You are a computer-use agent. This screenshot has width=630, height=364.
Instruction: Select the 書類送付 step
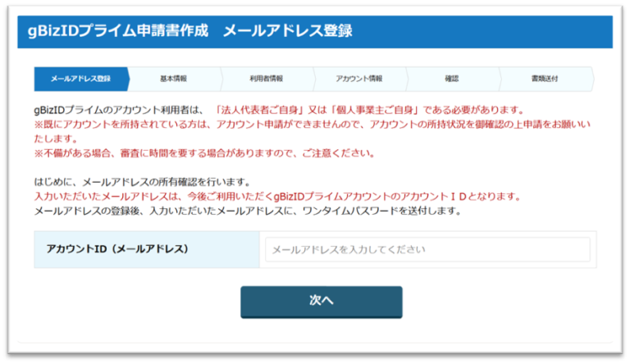coord(544,79)
